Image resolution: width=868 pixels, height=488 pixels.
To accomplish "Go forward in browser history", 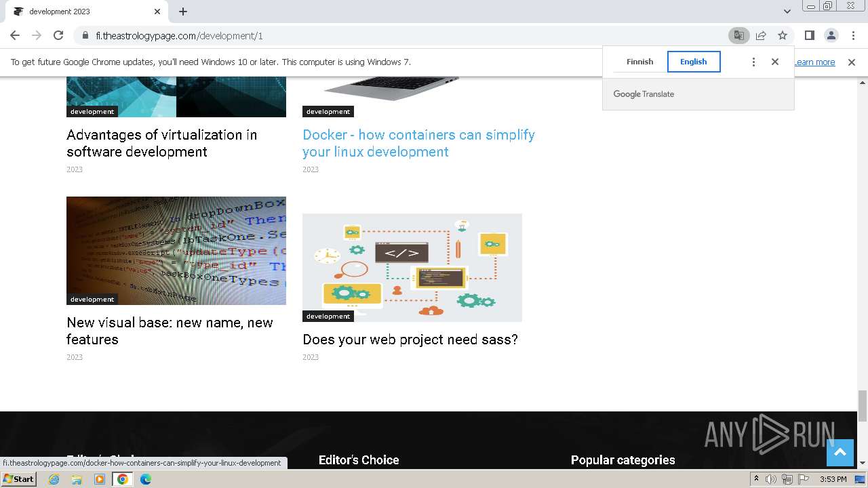I will coord(37,35).
